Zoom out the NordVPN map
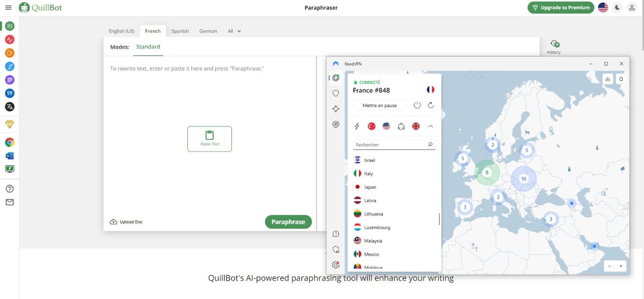Screen dimensions: 644x299 point(609,266)
